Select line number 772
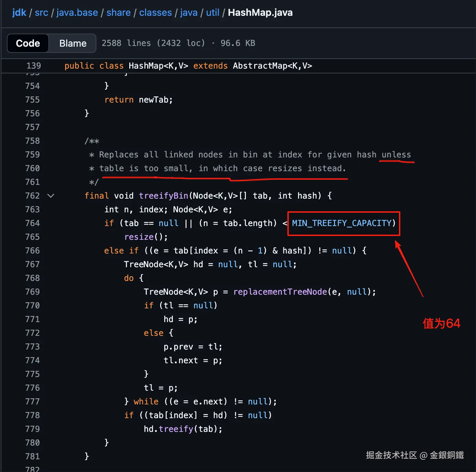Image resolution: width=476 pixels, height=472 pixels. pos(33,333)
